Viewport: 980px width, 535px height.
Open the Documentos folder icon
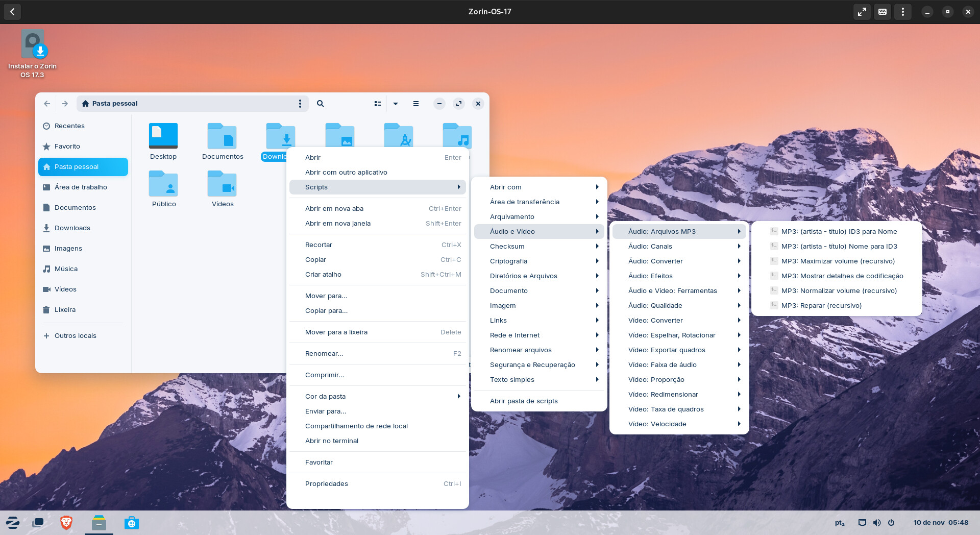tap(223, 137)
